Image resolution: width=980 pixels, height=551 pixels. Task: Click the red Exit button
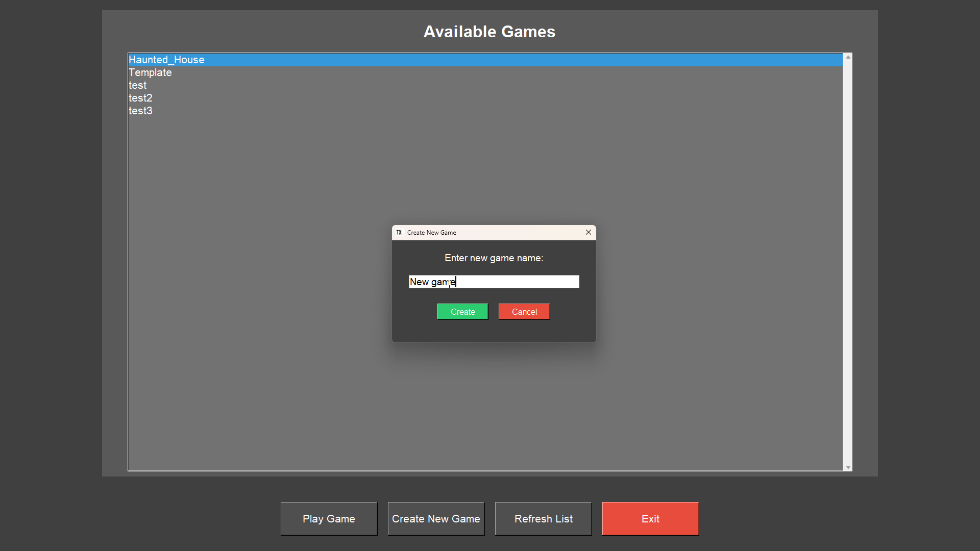tap(650, 519)
